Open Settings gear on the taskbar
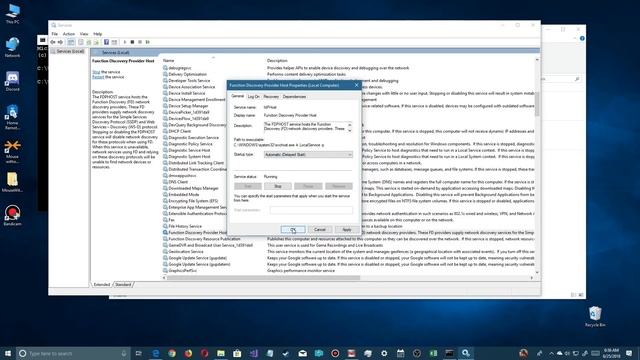Screen dimensions: 640x360 [x=384, y=353]
